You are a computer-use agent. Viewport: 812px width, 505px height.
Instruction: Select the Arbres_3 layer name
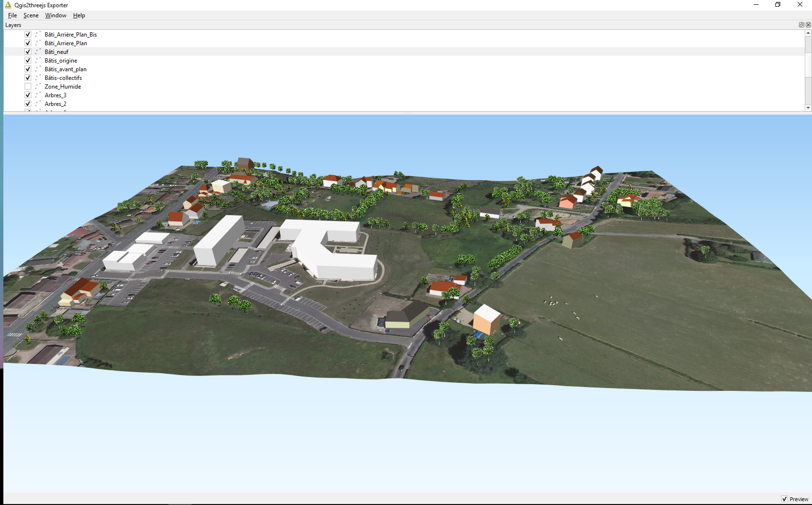[55, 95]
